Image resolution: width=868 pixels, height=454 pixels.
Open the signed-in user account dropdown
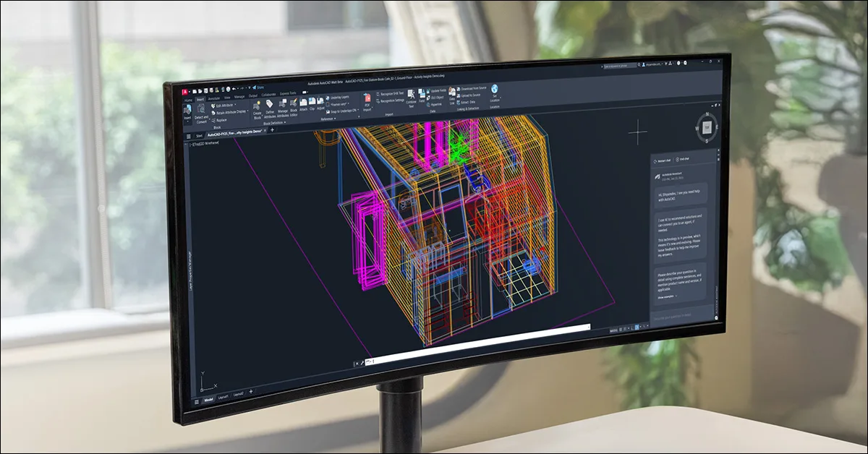pyautogui.click(x=652, y=64)
